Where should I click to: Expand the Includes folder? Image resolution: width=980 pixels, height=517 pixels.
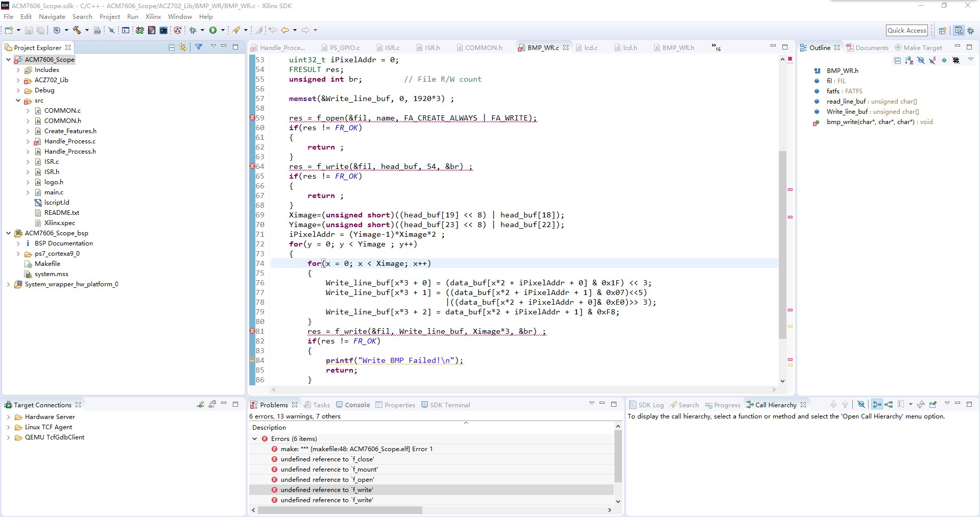pos(18,70)
